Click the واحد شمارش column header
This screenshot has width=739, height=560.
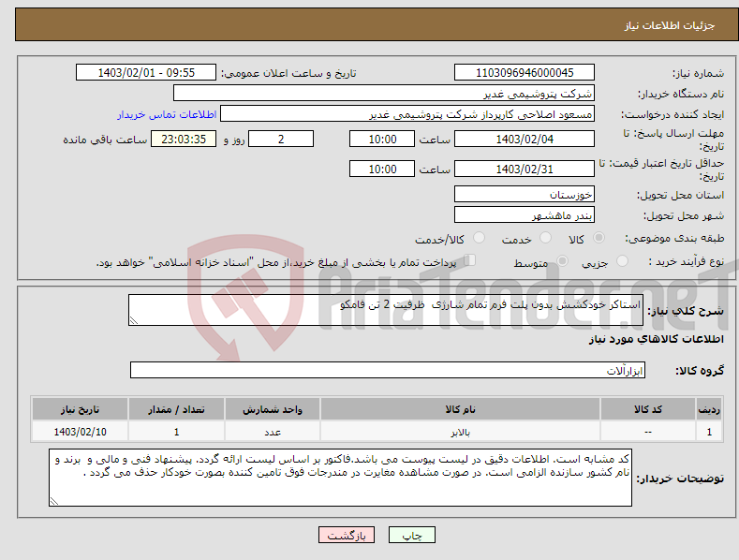coord(273,409)
